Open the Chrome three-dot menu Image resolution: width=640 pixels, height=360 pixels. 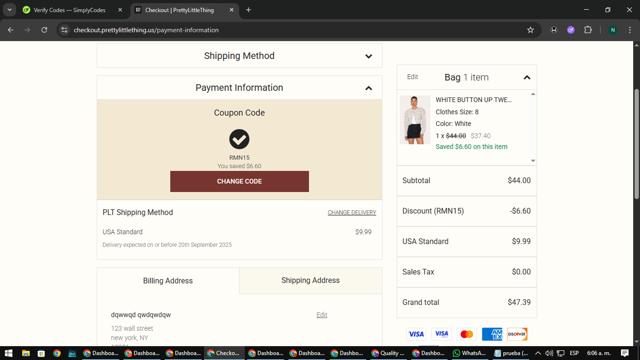pyautogui.click(x=630, y=30)
